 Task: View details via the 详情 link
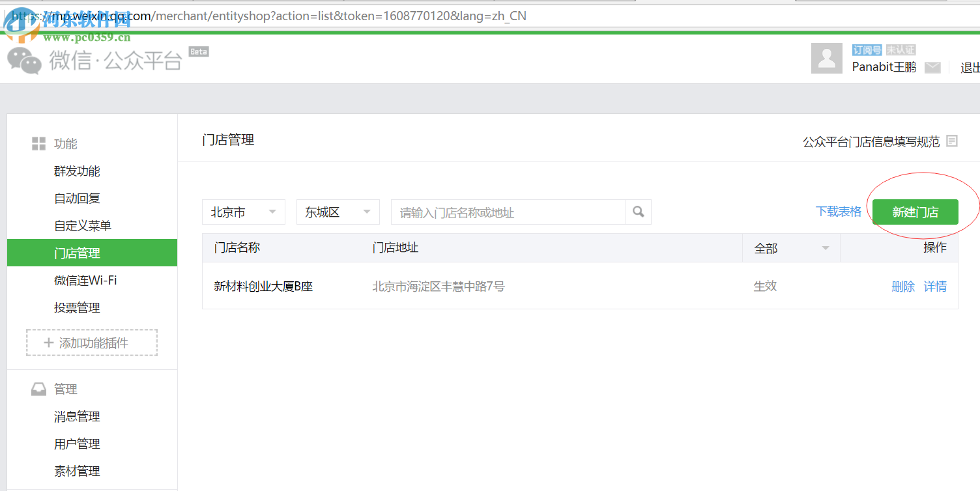[x=935, y=286]
